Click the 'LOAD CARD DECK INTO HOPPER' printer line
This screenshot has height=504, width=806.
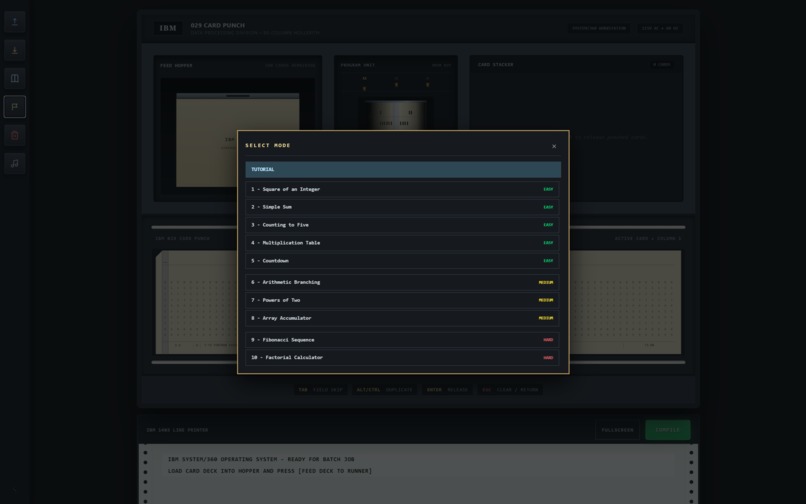[270, 471]
